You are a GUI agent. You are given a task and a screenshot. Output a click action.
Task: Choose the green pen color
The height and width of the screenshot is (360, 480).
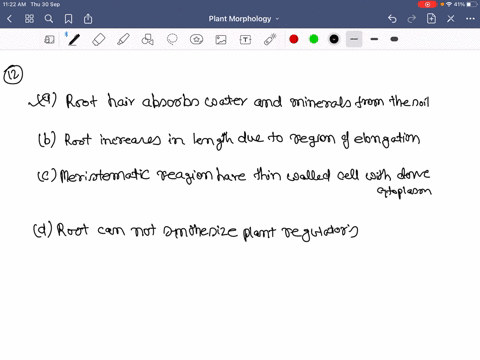coord(314,39)
